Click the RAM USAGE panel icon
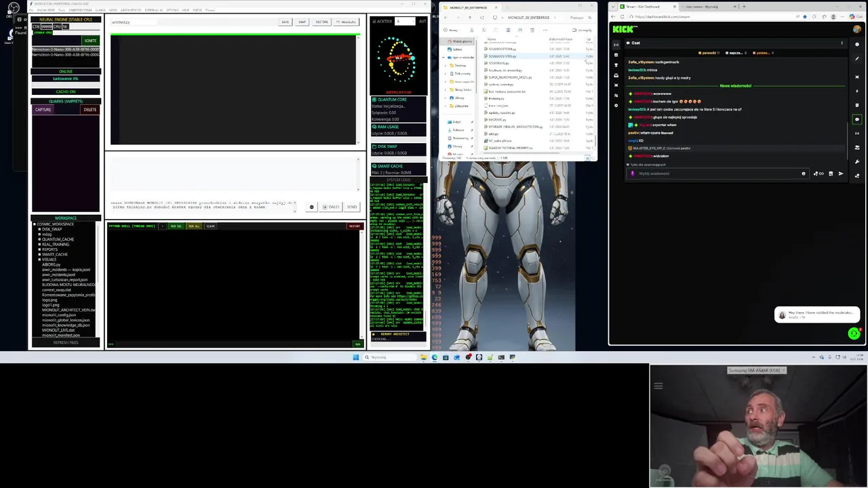Image resolution: width=868 pixels, height=488 pixels. point(374,127)
